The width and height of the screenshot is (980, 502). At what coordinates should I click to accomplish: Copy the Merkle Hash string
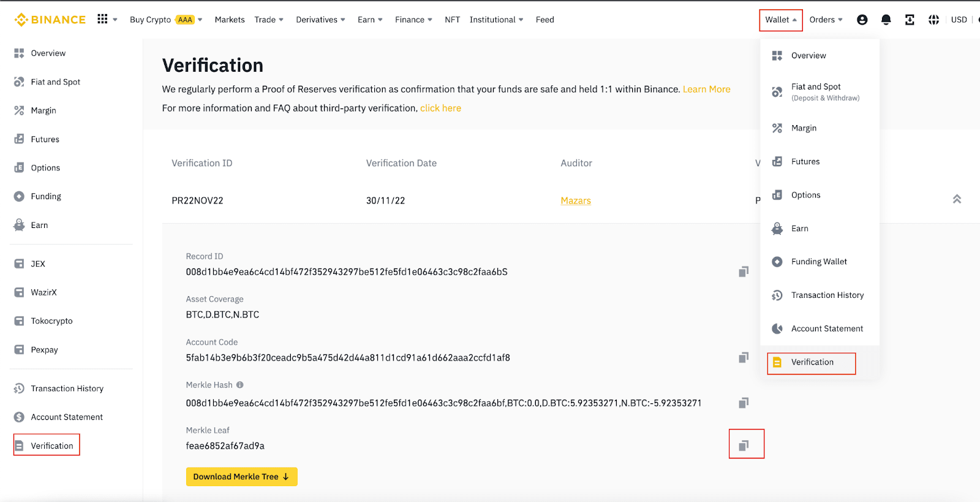[744, 403]
